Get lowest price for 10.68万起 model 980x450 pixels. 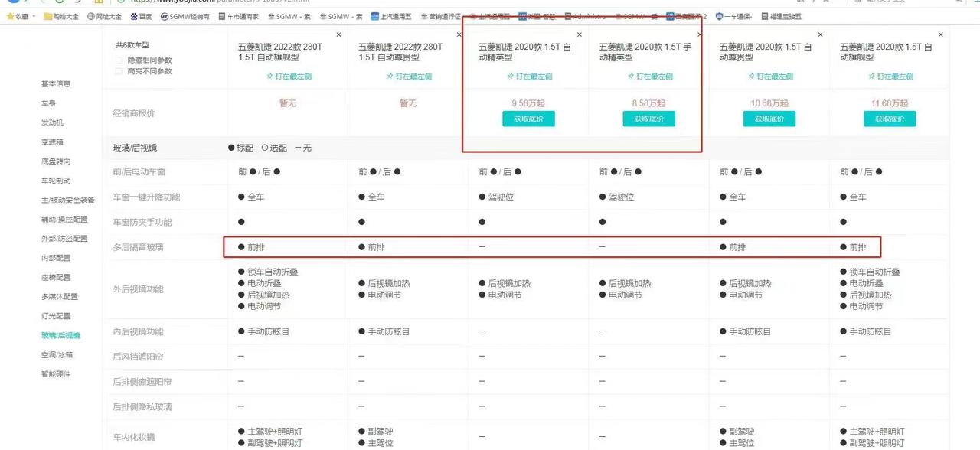coord(769,119)
